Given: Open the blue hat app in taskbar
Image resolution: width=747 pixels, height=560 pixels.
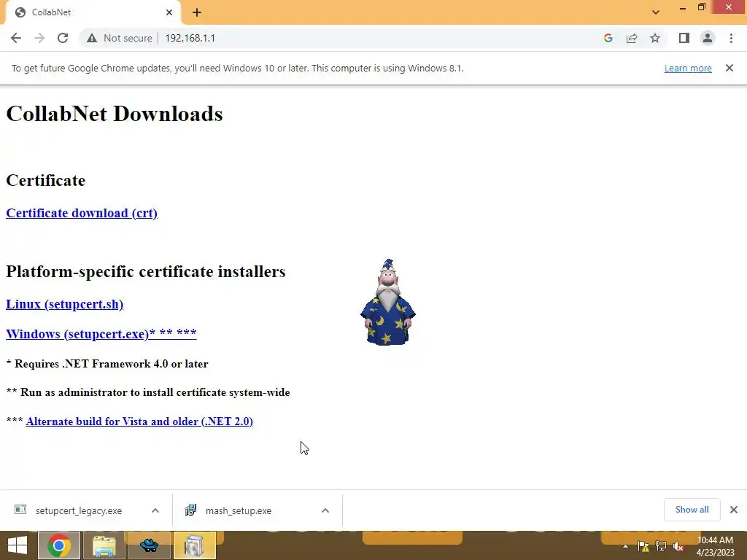Looking at the screenshot, I should pyautogui.click(x=149, y=545).
